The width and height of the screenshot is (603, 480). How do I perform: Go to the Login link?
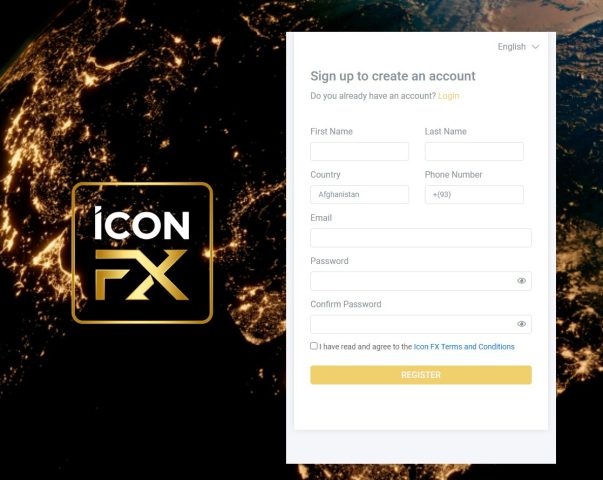pos(448,96)
